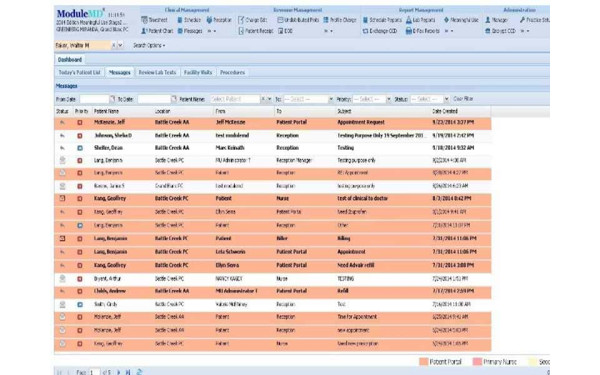600x375 pixels.
Task: Expand more Clinical Management items
Action: click(212, 31)
